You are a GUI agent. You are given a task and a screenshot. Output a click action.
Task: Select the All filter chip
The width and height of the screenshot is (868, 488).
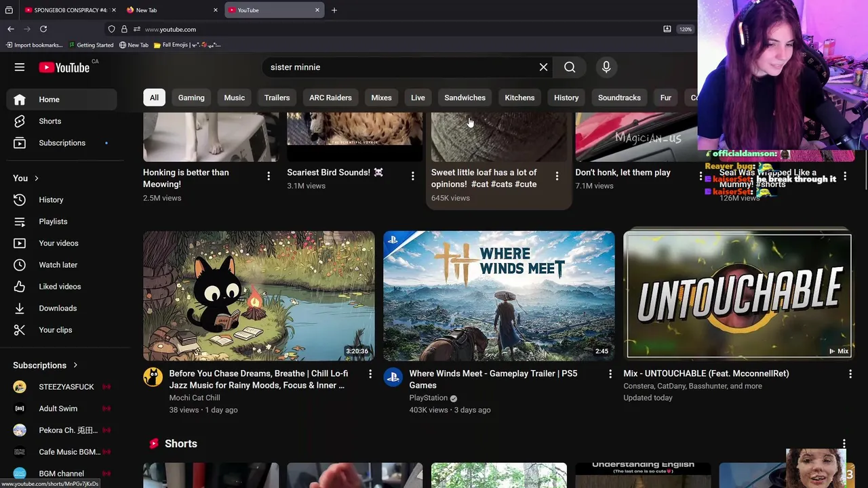[x=154, y=98]
